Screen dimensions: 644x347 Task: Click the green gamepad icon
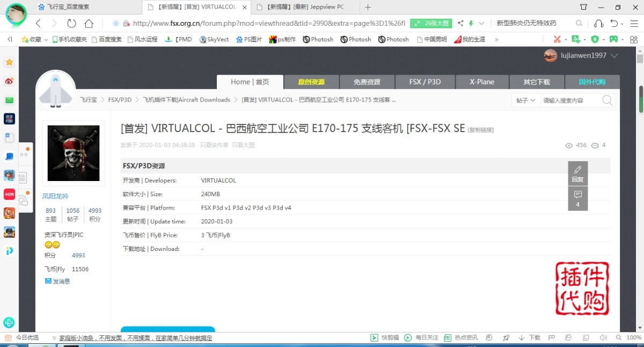click(x=613, y=39)
